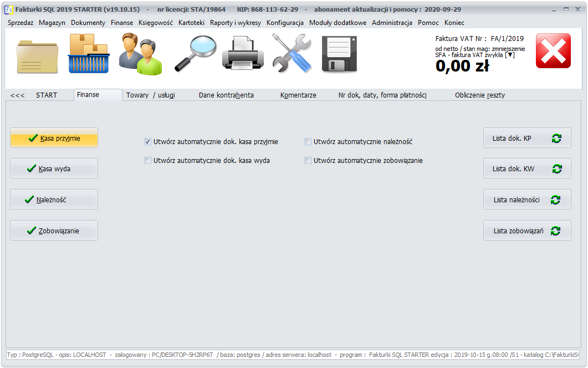Image resolution: width=588 pixels, height=368 pixels.
Task: Open the SFA faktura VAT zwykła dropdown
Action: pos(510,55)
